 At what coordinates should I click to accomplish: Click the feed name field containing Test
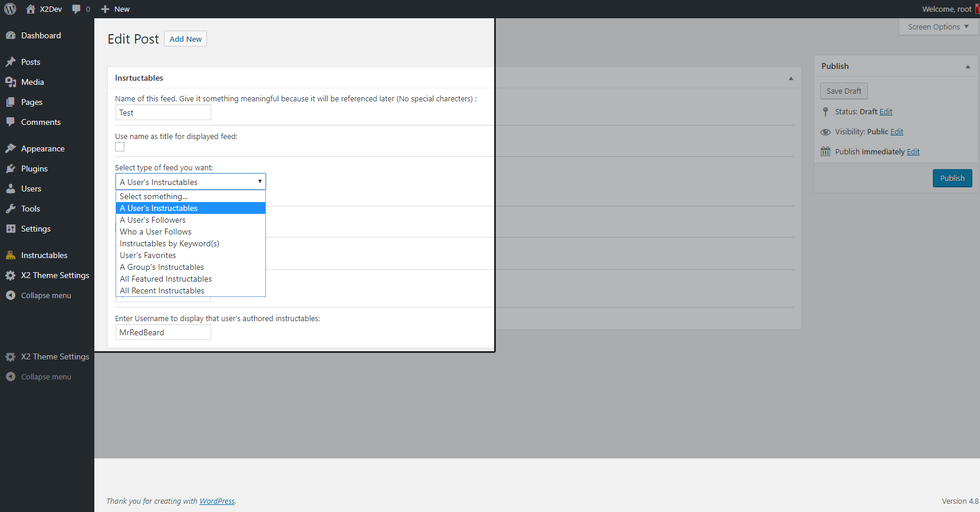click(x=163, y=113)
